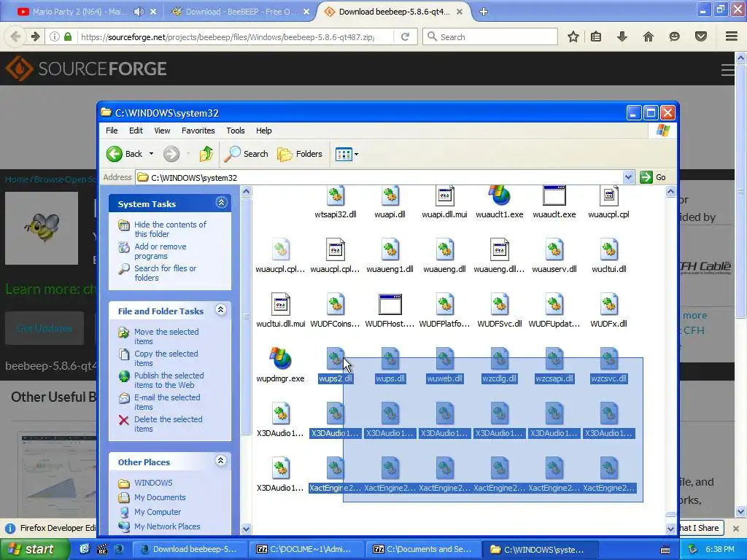Open My Computer in Other Places
The image size is (747, 560).
click(158, 512)
